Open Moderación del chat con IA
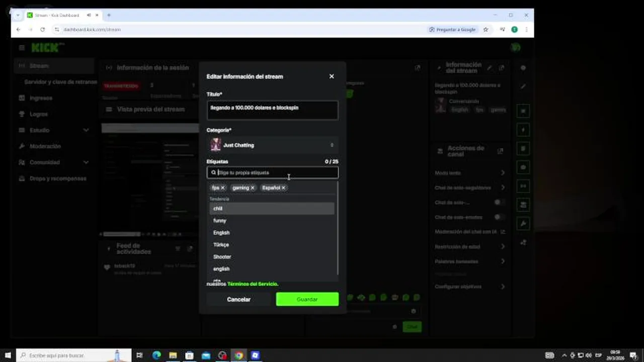Image resolution: width=644 pixels, height=362 pixels. tap(470, 232)
